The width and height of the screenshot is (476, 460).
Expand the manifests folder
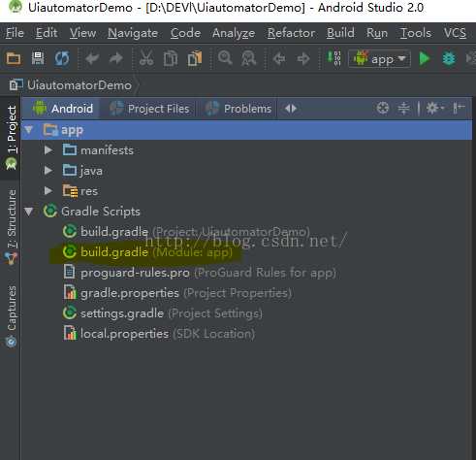[48, 150]
